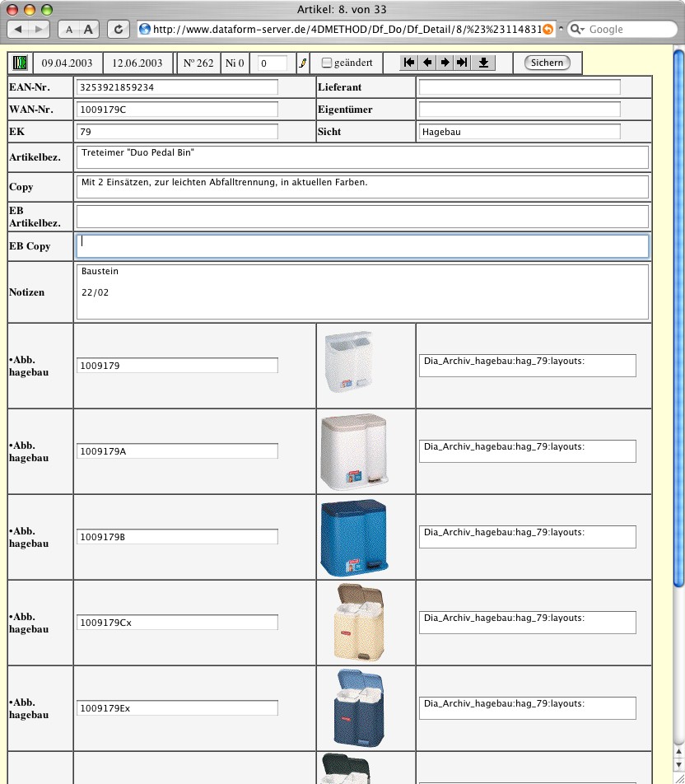Go to the previous record arrow
Image resolution: width=685 pixels, height=784 pixels.
coord(427,63)
